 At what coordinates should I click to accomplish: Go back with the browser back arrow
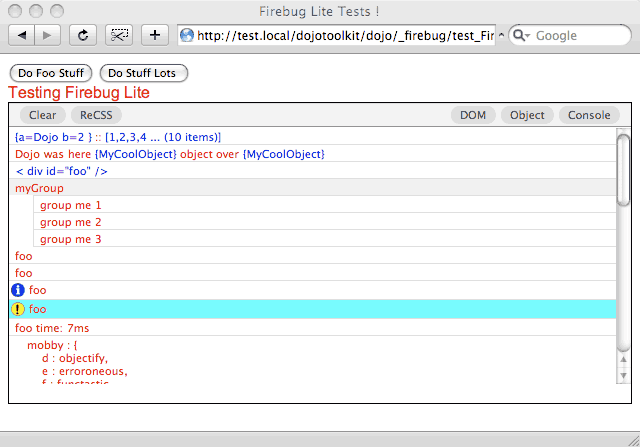coord(22,36)
